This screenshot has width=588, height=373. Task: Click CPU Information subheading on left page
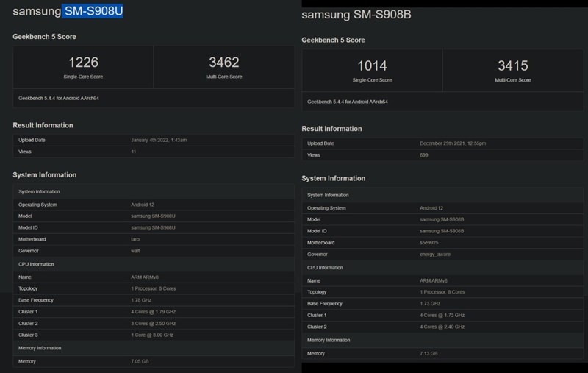pos(36,264)
